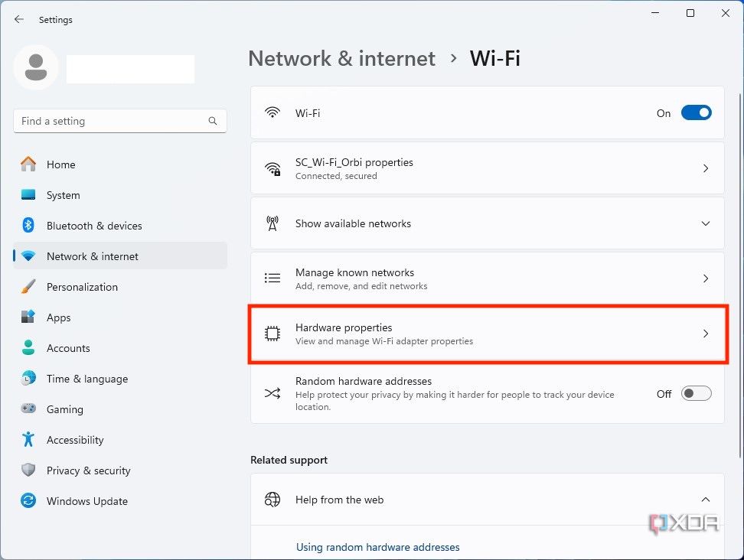744x560 pixels.
Task: Click the Home house icon
Action: click(x=28, y=164)
